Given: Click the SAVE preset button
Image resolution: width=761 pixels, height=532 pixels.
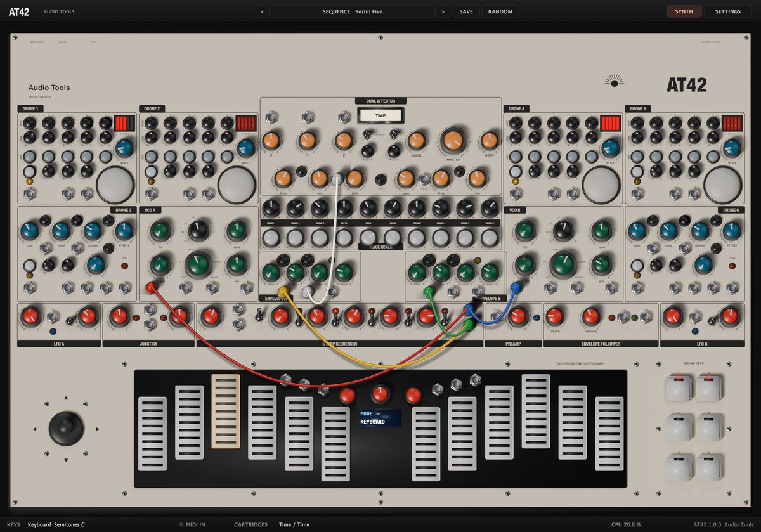Looking at the screenshot, I should (x=466, y=11).
